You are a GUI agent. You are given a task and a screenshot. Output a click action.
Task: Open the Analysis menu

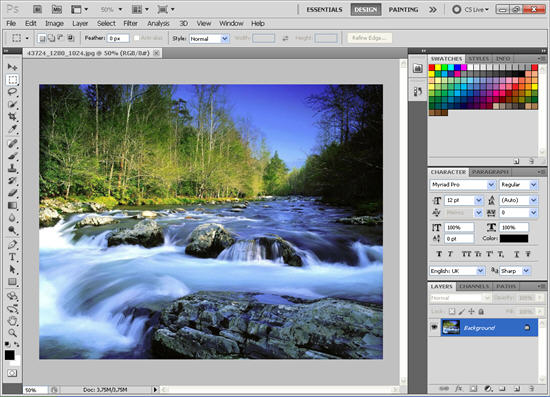pyautogui.click(x=158, y=23)
